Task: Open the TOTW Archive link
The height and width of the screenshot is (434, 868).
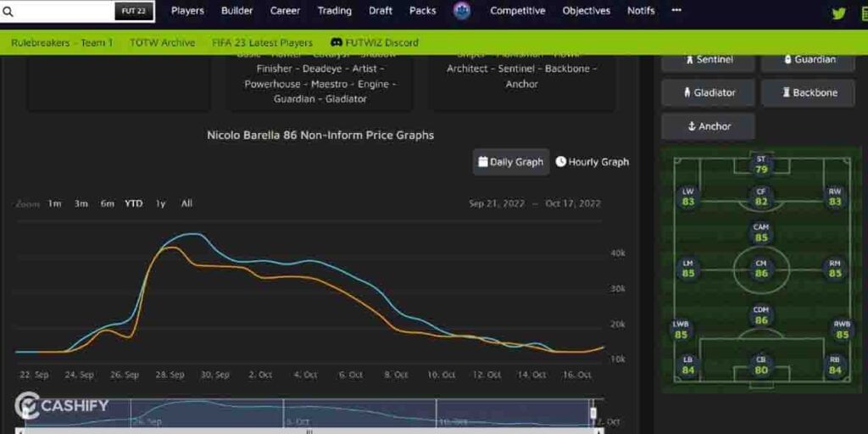Action: (162, 42)
